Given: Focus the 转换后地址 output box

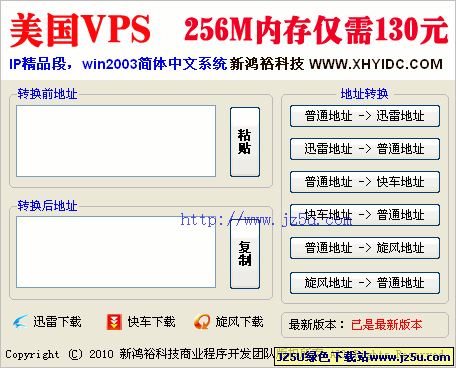Looking at the screenshot, I should 116,252.
